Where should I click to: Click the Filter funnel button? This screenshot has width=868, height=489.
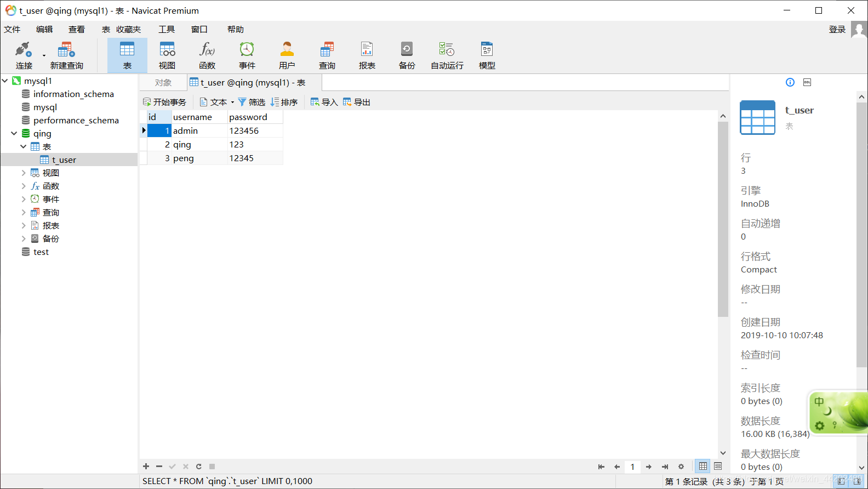[252, 102]
